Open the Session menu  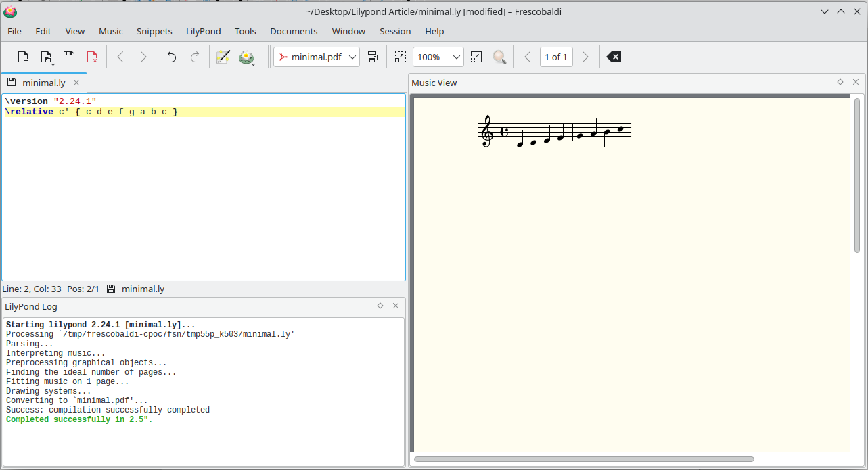pos(395,31)
